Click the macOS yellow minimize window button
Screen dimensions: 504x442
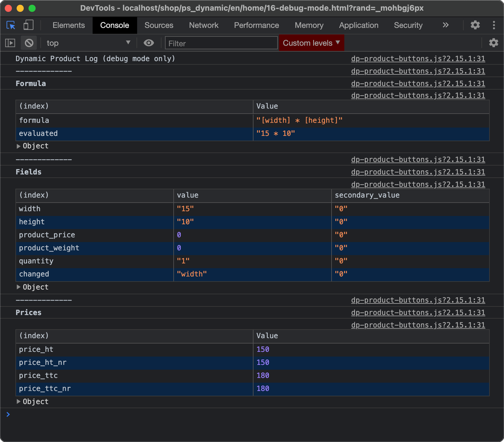coord(20,8)
